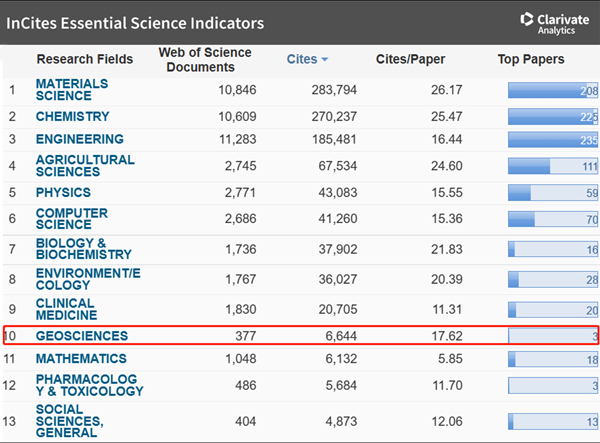Image resolution: width=600 pixels, height=443 pixels.
Task: Click the Research Fields column header
Action: (x=84, y=60)
